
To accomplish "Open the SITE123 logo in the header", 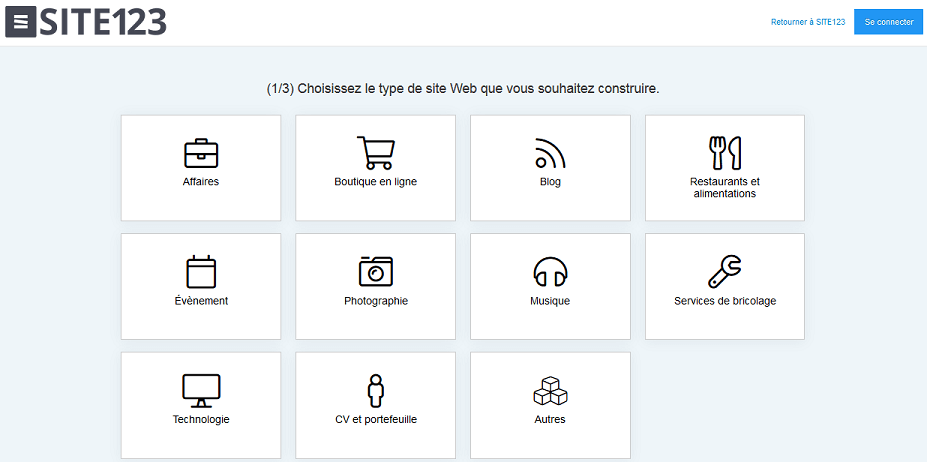I will click(x=86, y=22).
